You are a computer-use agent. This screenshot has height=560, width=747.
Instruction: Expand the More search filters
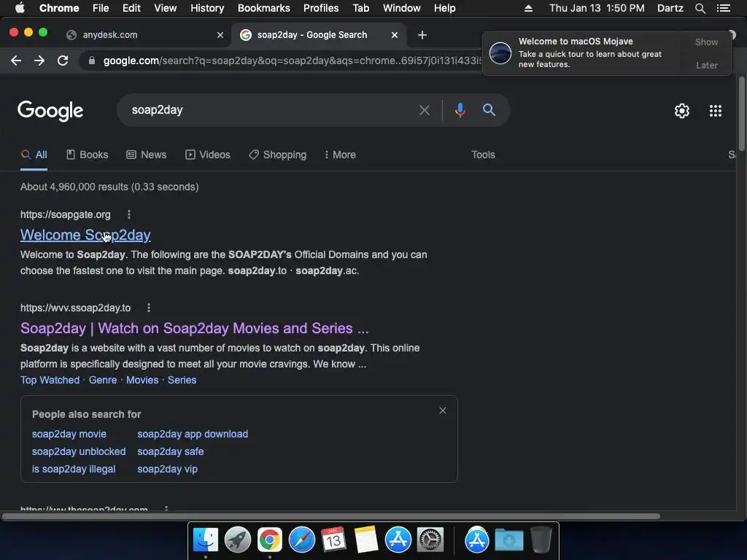[x=340, y=155]
